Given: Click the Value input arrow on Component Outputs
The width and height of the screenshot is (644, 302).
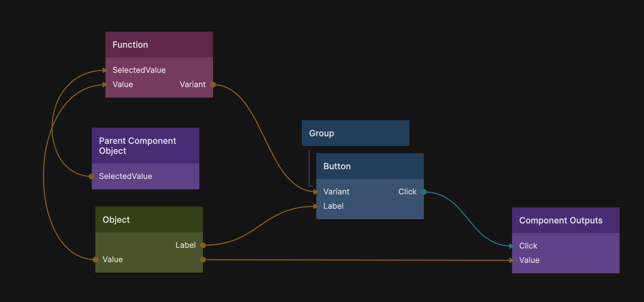Looking at the screenshot, I should [512, 260].
